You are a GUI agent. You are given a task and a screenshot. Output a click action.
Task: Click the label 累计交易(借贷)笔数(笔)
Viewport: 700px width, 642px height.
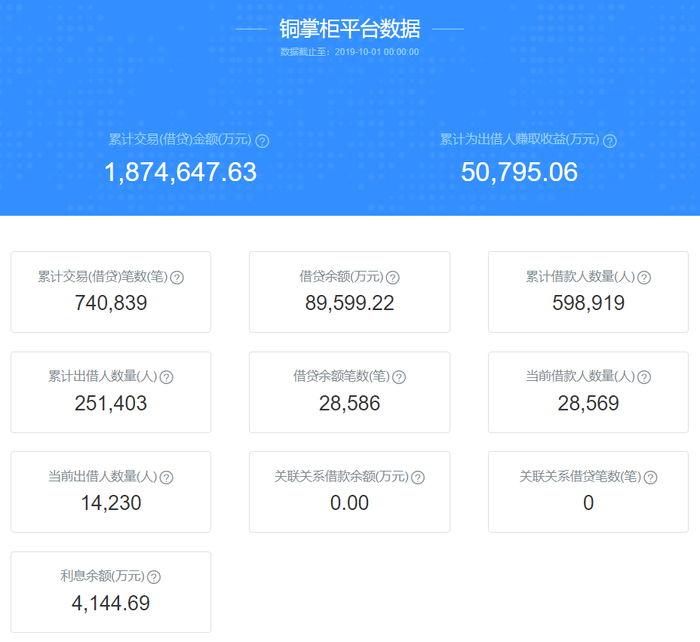point(103,276)
